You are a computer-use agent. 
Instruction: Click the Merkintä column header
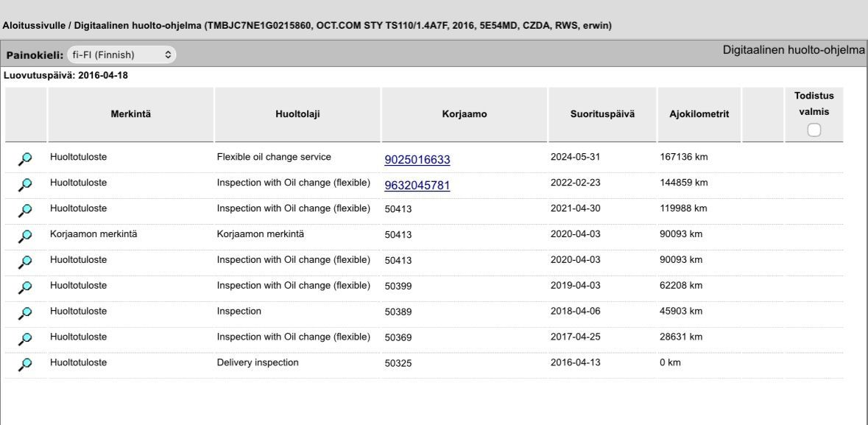(130, 114)
